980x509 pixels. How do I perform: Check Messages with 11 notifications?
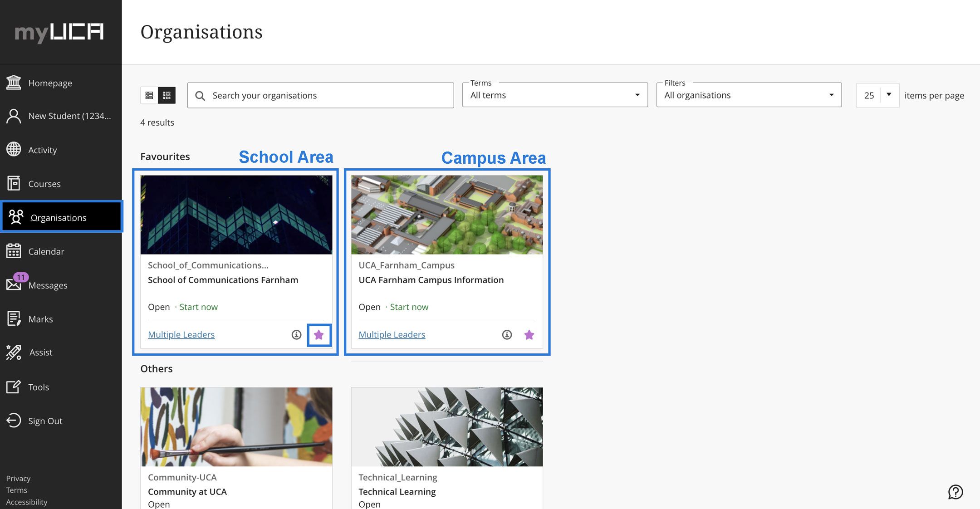point(48,285)
